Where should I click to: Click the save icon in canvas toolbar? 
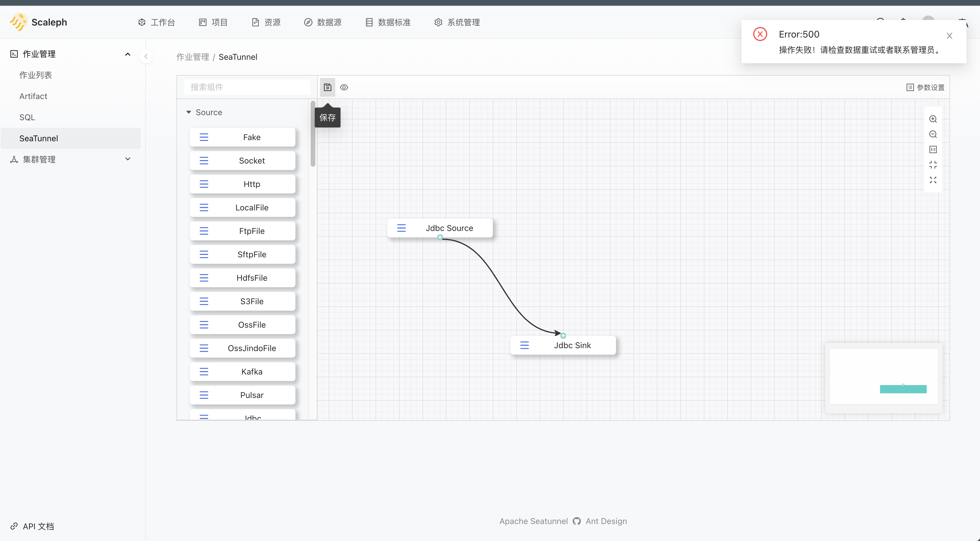(327, 87)
